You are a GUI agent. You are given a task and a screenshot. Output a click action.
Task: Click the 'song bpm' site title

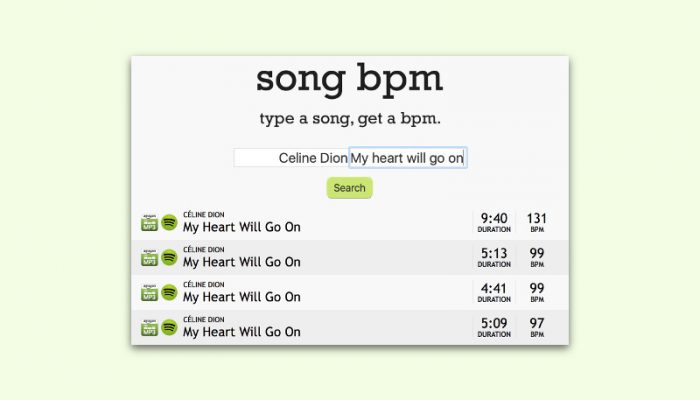(349, 79)
